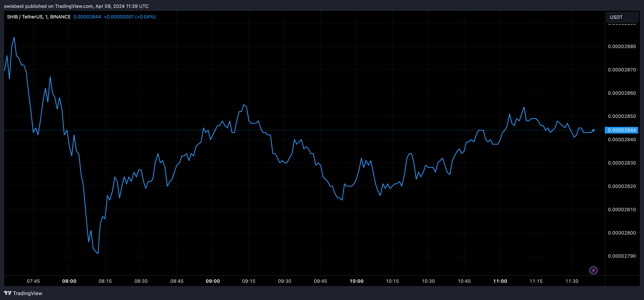Click the last price dot on the line
The image size is (644, 300).
coord(593,130)
